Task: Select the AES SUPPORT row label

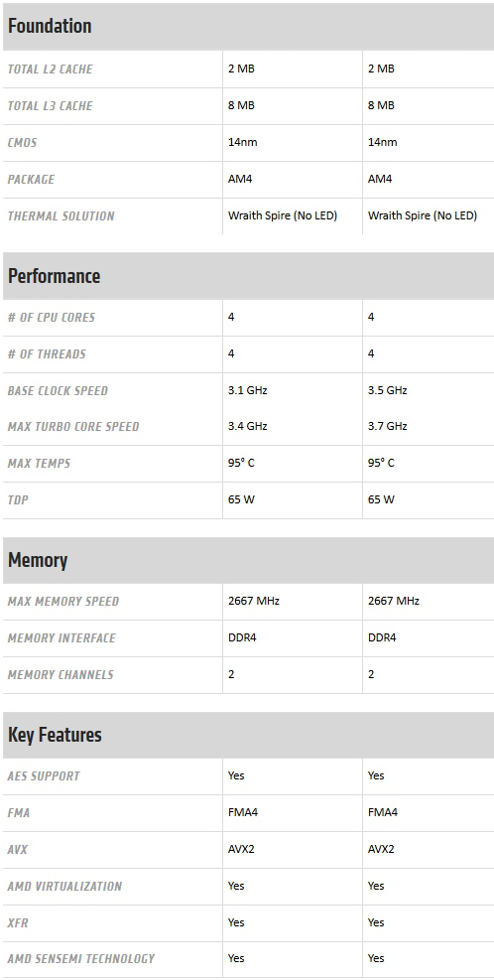Action: coord(44,776)
